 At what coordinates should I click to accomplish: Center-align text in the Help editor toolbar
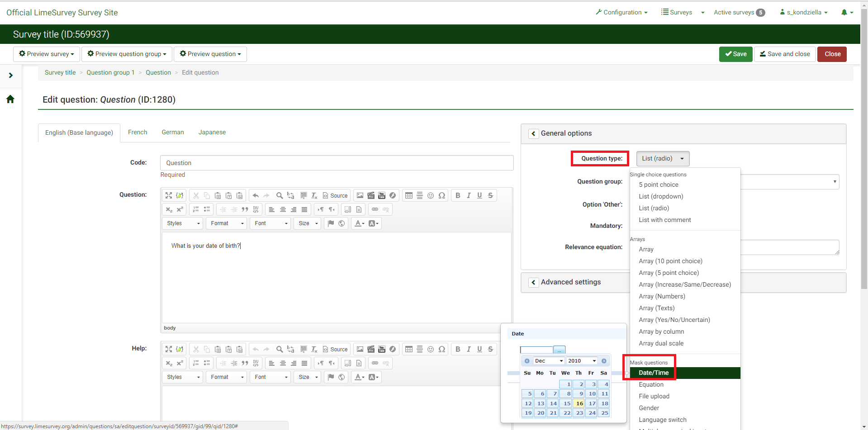coord(283,363)
